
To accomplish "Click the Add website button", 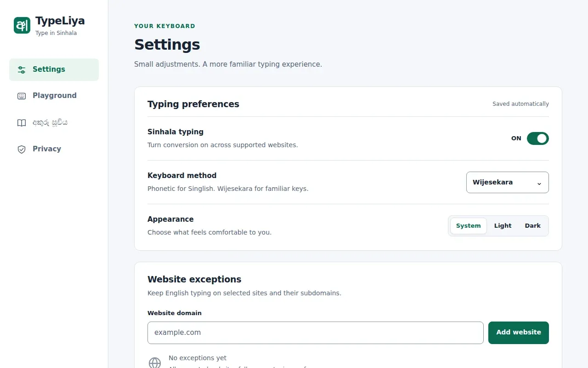I will click(x=518, y=333).
